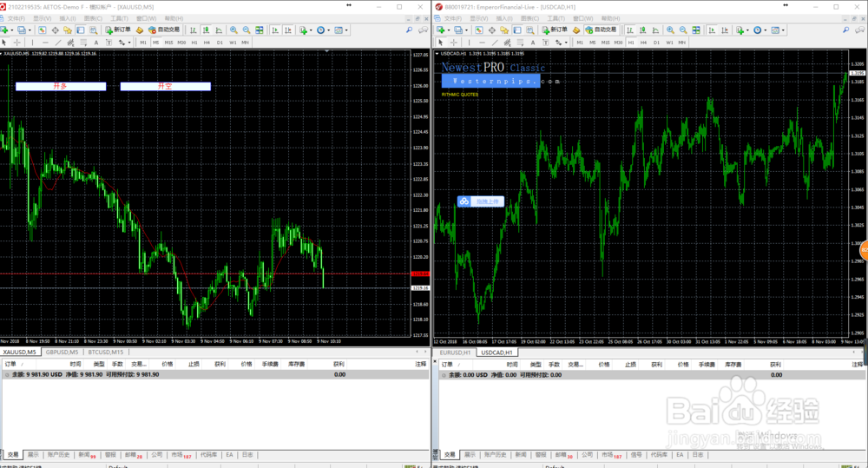Image resolution: width=868 pixels, height=468 pixels.
Task: Switch to BTCUSD,M15 chart tab
Action: pyautogui.click(x=106, y=353)
